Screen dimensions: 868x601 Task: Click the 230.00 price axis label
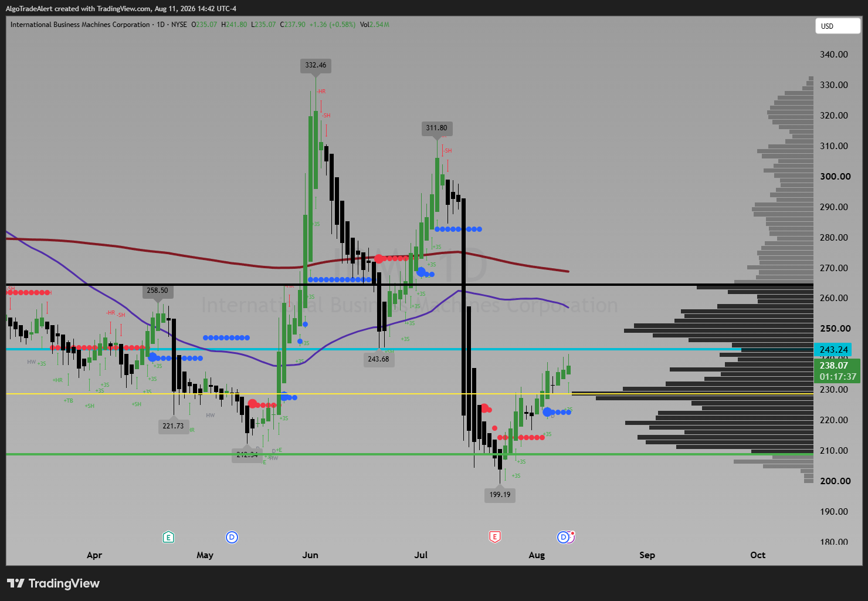point(834,390)
